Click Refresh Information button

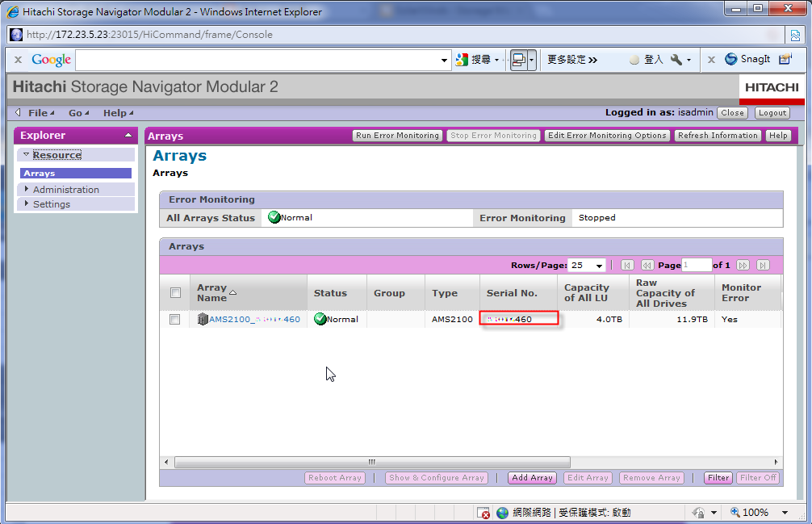point(718,136)
